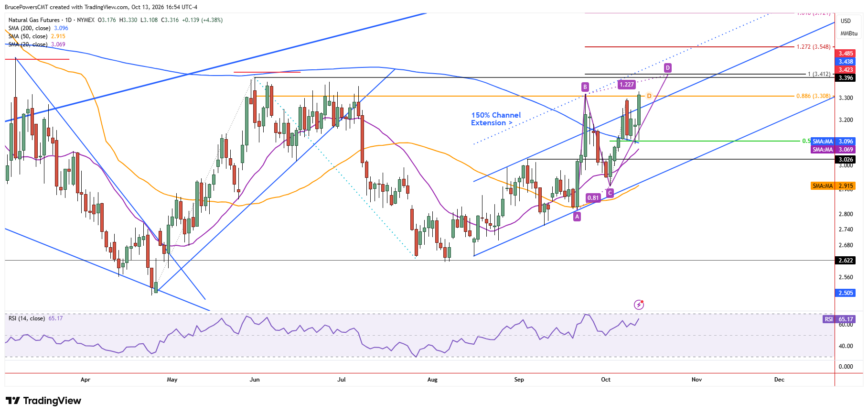The width and height of the screenshot is (868, 415).
Task: Click the 0.81 ratio label
Action: point(593,197)
